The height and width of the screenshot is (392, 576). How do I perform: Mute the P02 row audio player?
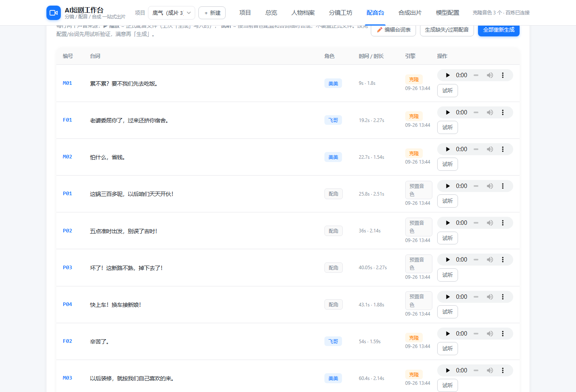490,223
